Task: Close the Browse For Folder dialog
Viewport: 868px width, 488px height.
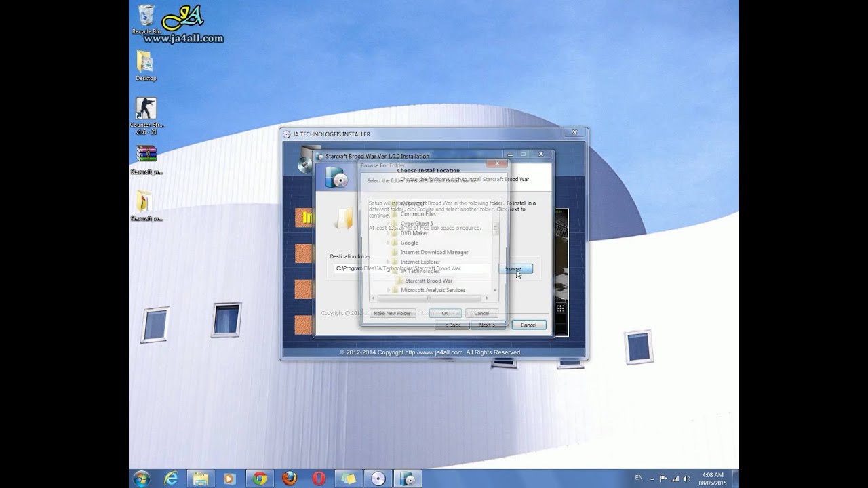Action: [497, 163]
